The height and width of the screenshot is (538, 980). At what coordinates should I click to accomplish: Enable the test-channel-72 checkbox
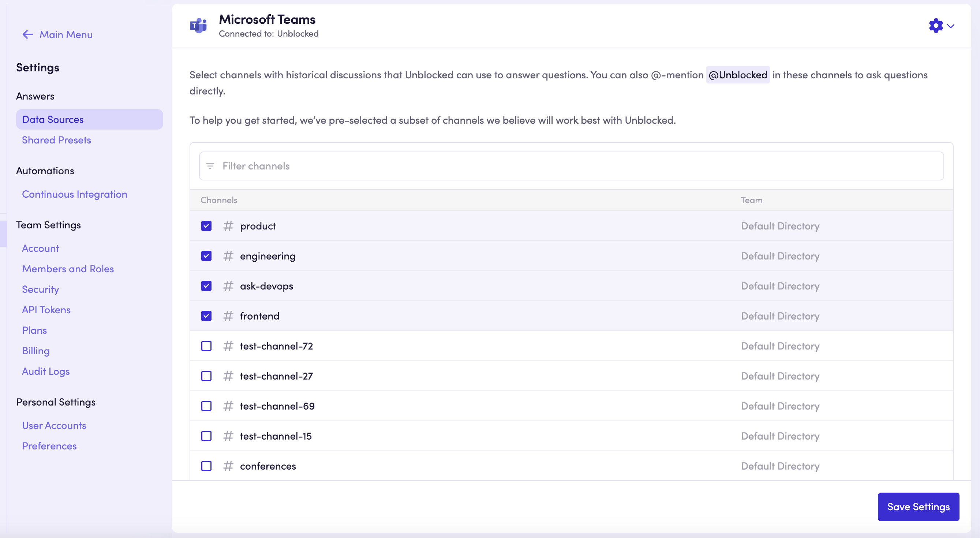click(206, 346)
